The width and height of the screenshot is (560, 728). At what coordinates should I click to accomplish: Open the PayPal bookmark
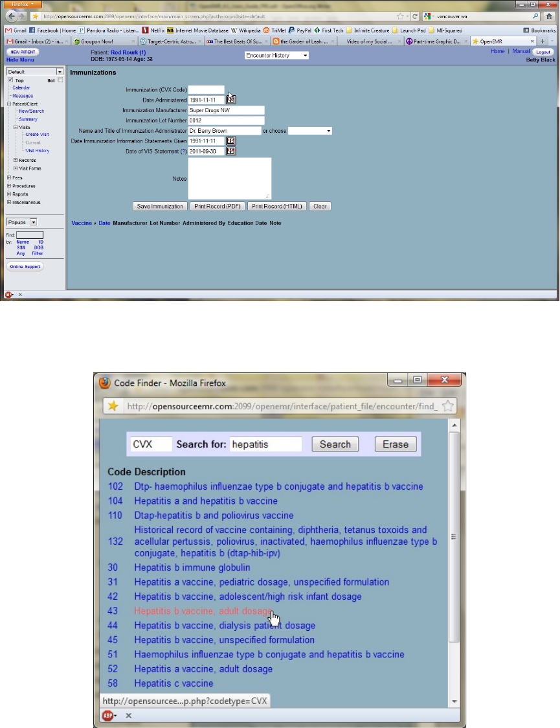click(x=300, y=30)
